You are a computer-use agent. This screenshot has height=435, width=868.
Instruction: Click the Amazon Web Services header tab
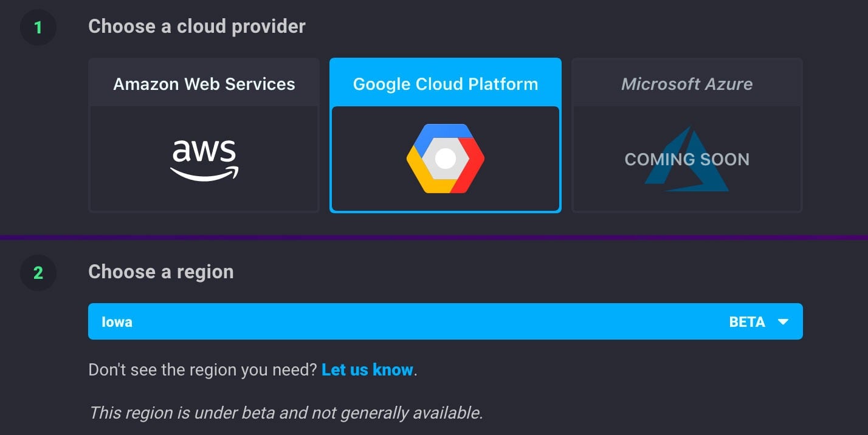point(204,84)
